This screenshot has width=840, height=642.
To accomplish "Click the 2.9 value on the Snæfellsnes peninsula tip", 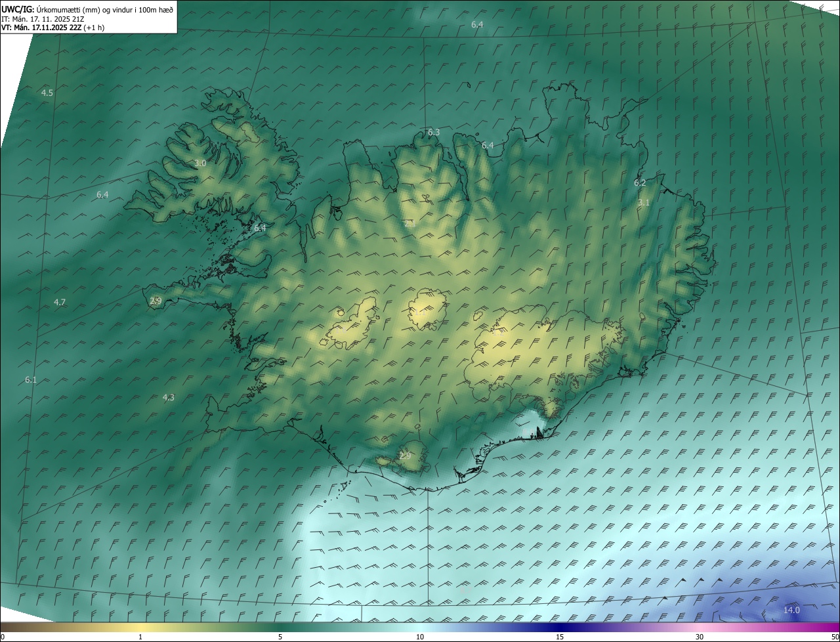I will tap(156, 301).
